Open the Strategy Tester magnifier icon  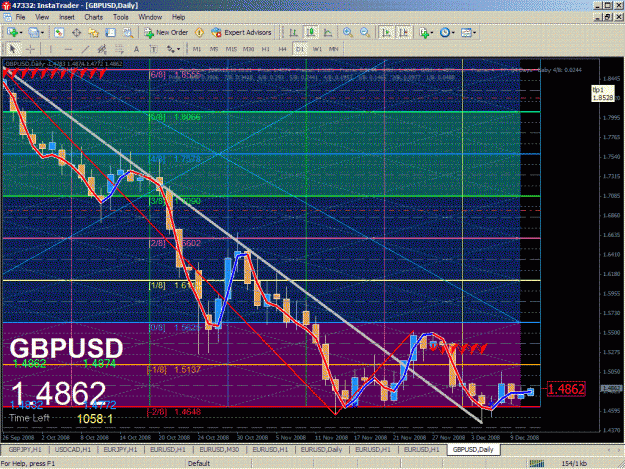pos(128,33)
